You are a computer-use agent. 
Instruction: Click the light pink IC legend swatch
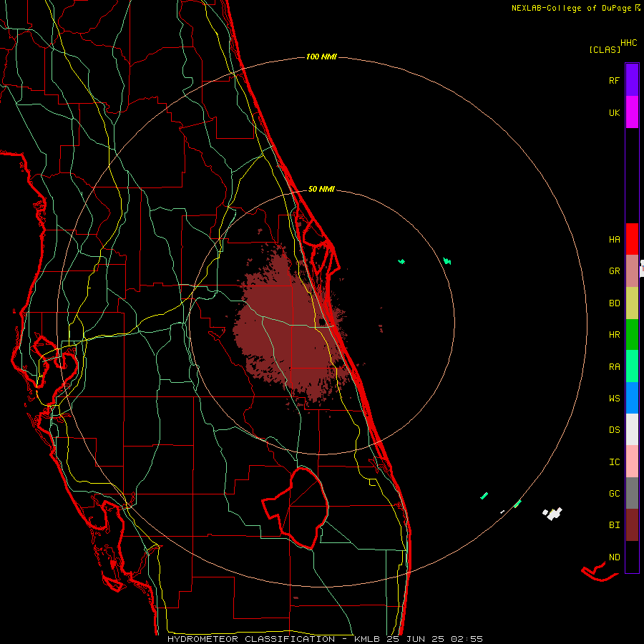(632, 462)
